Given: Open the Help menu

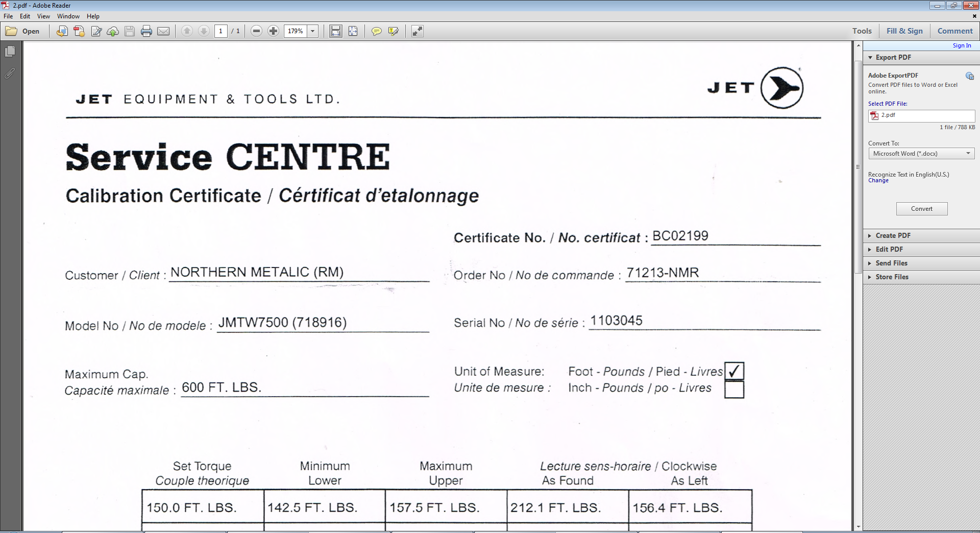Looking at the screenshot, I should click(x=93, y=16).
